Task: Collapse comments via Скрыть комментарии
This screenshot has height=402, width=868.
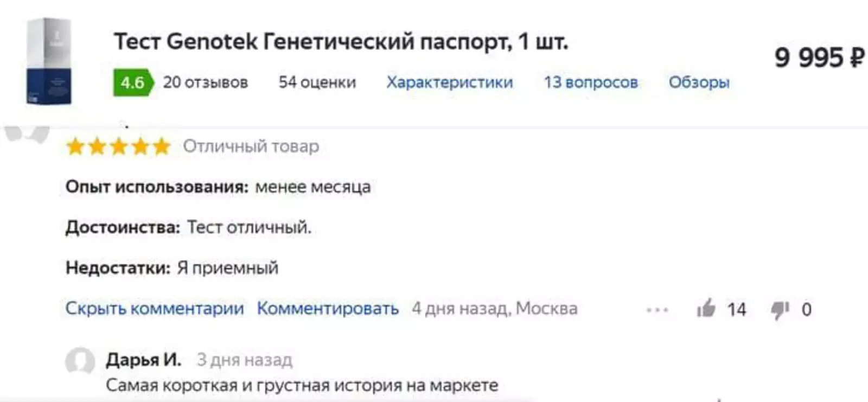Action: 155,308
